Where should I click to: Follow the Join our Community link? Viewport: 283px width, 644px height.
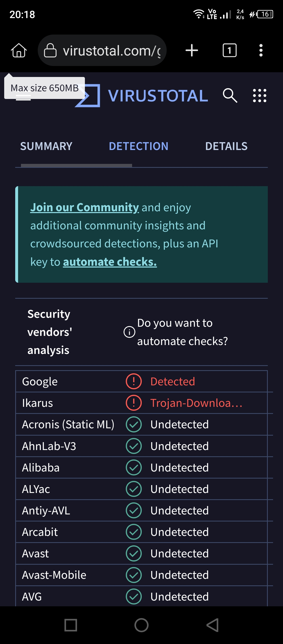[x=84, y=207]
